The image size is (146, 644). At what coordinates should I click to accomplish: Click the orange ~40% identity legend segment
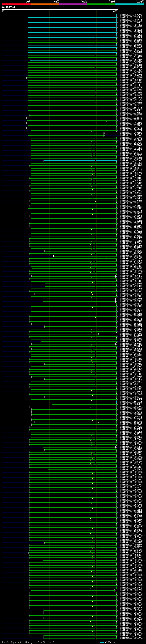45,4
